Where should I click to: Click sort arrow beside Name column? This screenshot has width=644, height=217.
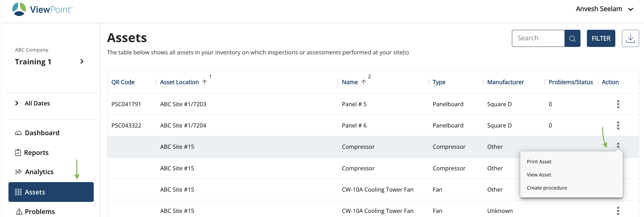pos(363,82)
